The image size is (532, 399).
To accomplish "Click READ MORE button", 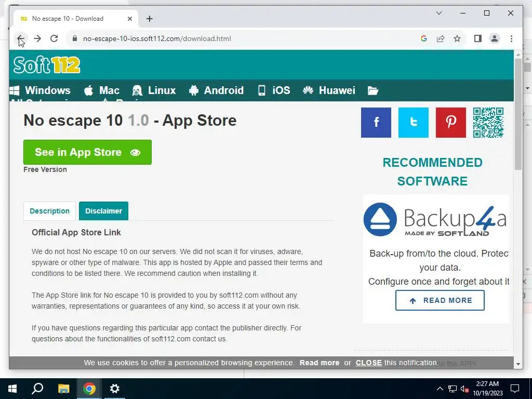I will (440, 300).
